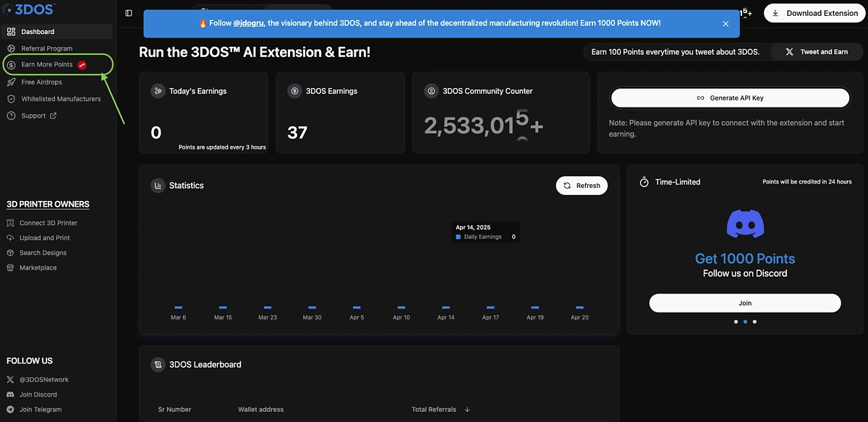868x422 pixels.
Task: Click Join button for Discord offer
Action: tap(745, 303)
